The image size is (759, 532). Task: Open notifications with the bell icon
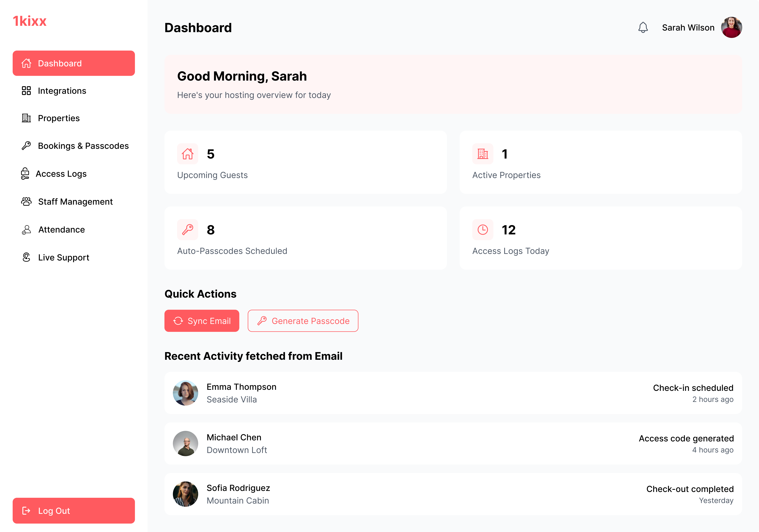[643, 27]
